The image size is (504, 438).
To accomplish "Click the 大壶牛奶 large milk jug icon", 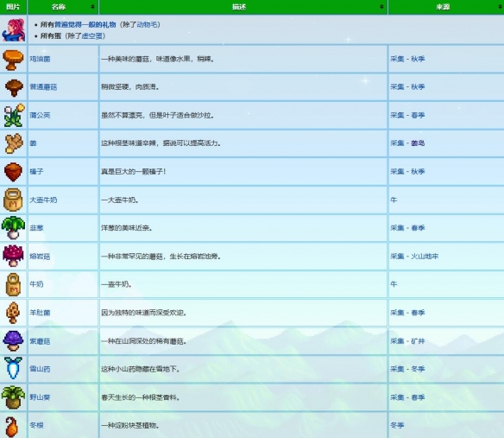I will pyautogui.click(x=13, y=200).
